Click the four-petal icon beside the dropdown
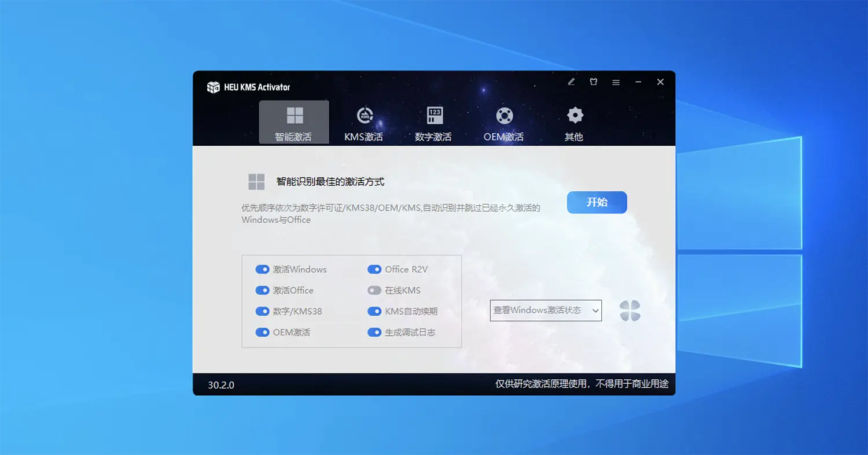The image size is (868, 455). [630, 310]
